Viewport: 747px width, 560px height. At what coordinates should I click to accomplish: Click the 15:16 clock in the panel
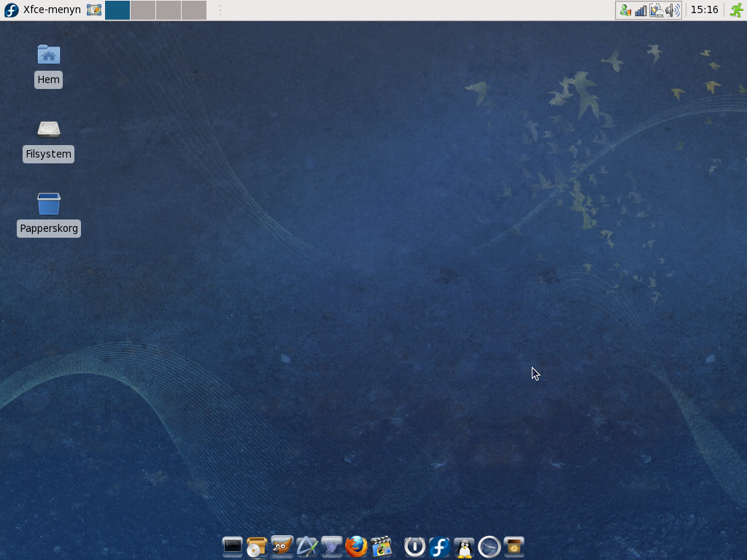click(704, 10)
